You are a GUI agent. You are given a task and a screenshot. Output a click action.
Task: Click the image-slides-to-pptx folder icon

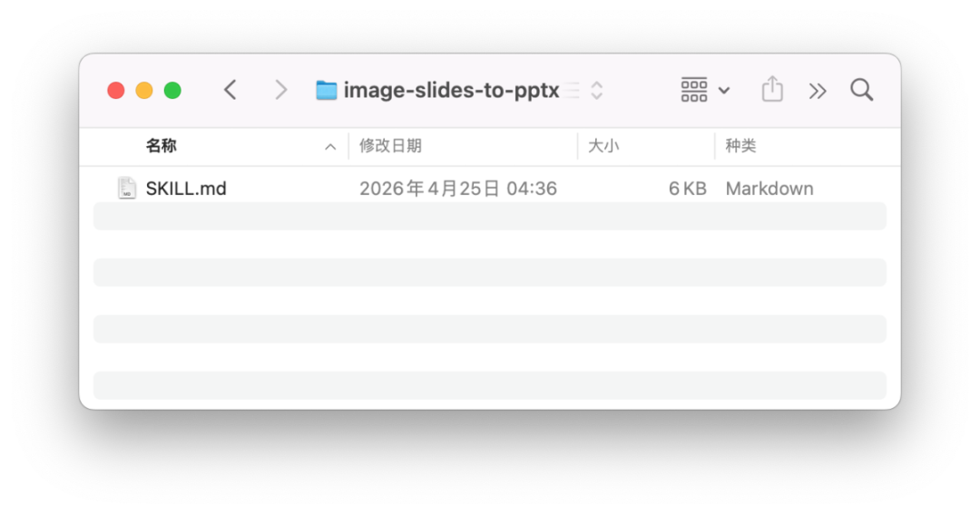(327, 91)
